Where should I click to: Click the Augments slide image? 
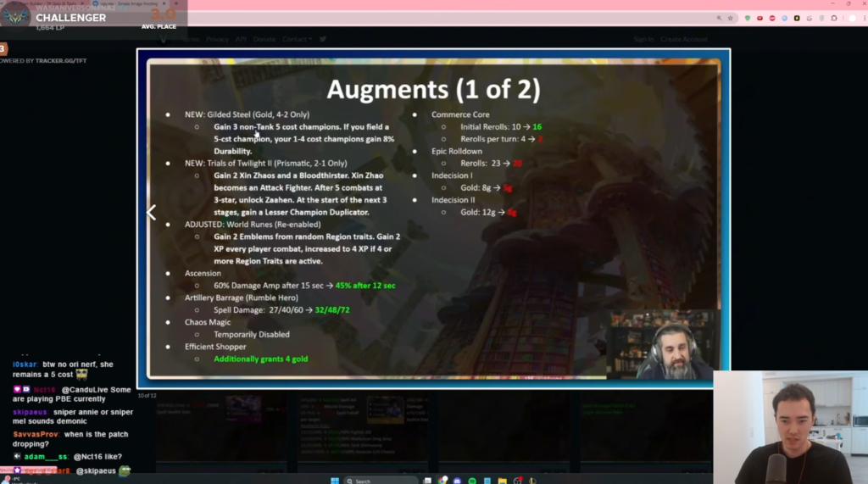[432, 216]
